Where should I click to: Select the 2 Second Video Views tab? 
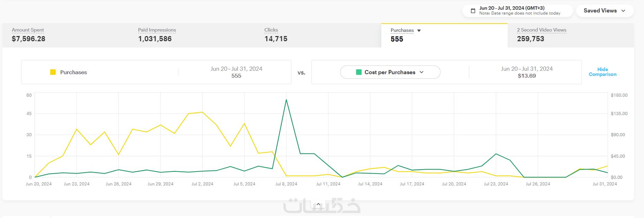coord(542,35)
